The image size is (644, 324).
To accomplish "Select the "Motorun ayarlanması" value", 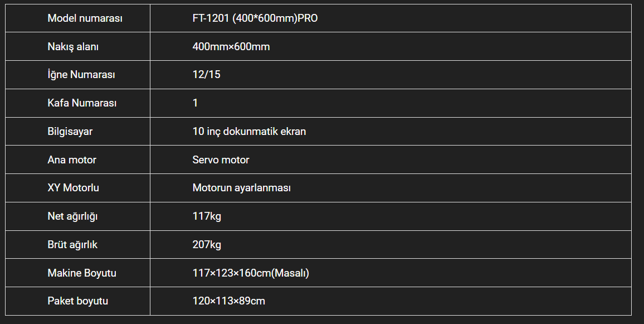I will pos(242,188).
